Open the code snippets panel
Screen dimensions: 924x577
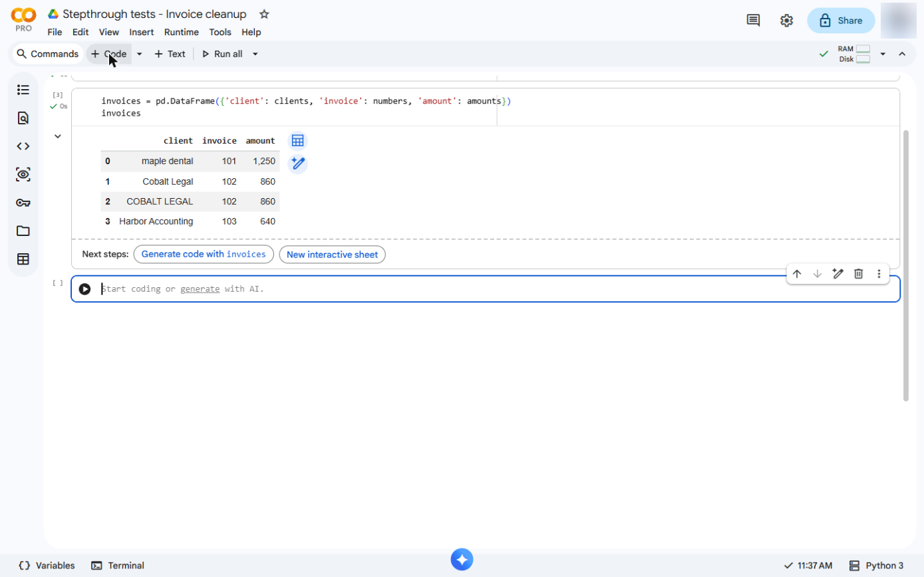[x=23, y=146]
